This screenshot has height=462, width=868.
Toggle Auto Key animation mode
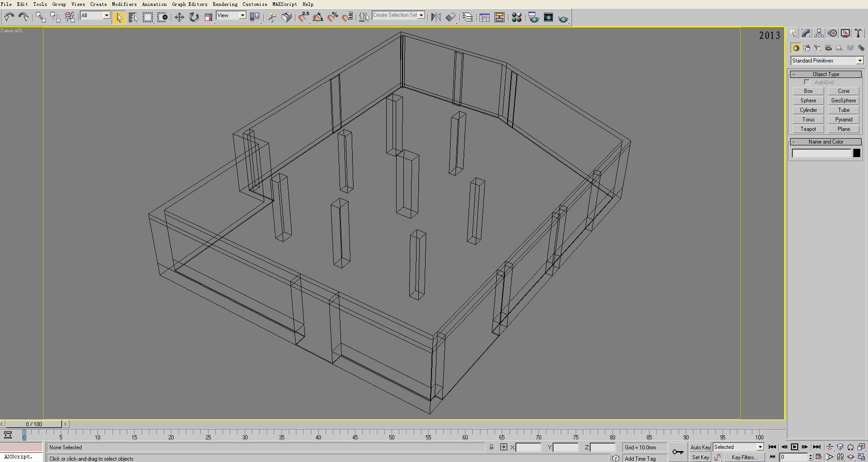pyautogui.click(x=700, y=447)
